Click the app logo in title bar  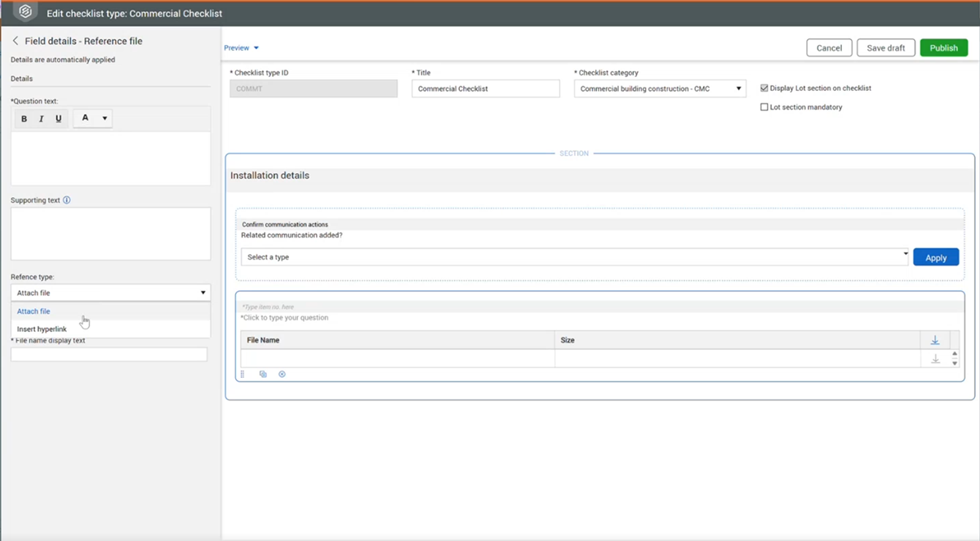tap(25, 12)
